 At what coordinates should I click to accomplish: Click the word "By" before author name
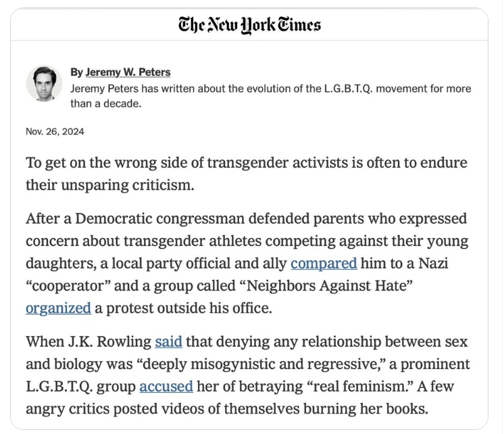(x=76, y=72)
